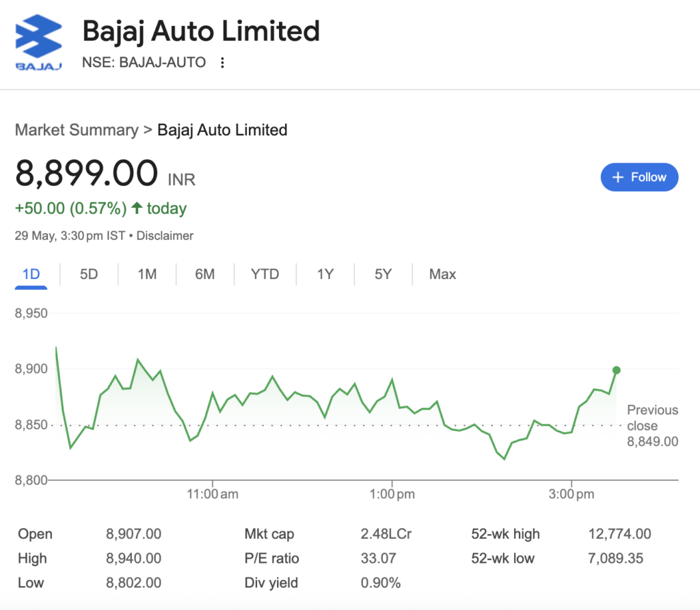Click the chart at the 3:00 pm marker
The height and width of the screenshot is (610, 700).
pyautogui.click(x=571, y=494)
